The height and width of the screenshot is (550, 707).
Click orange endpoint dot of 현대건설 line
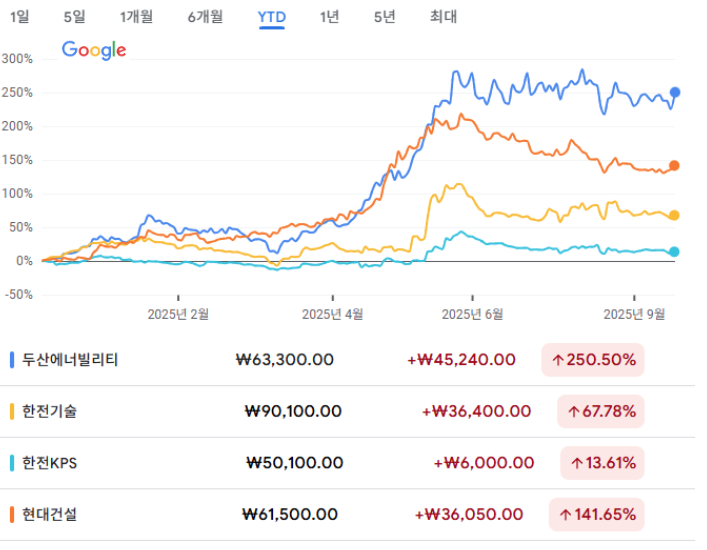click(674, 166)
